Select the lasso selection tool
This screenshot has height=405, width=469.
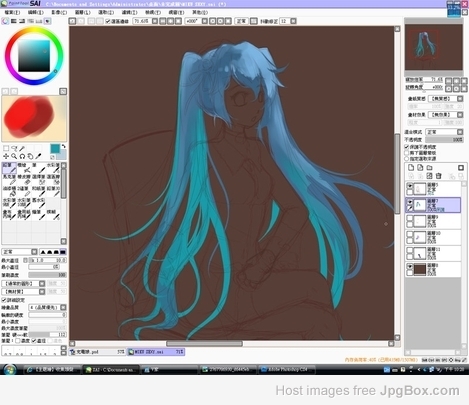pos(14,148)
